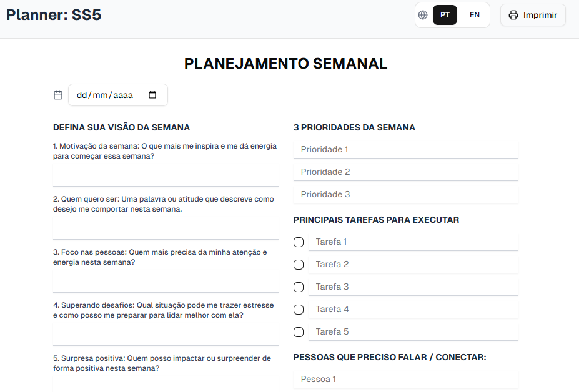Click the Tarefa 1 text field
The width and height of the screenshot is (579, 392).
pyautogui.click(x=413, y=242)
